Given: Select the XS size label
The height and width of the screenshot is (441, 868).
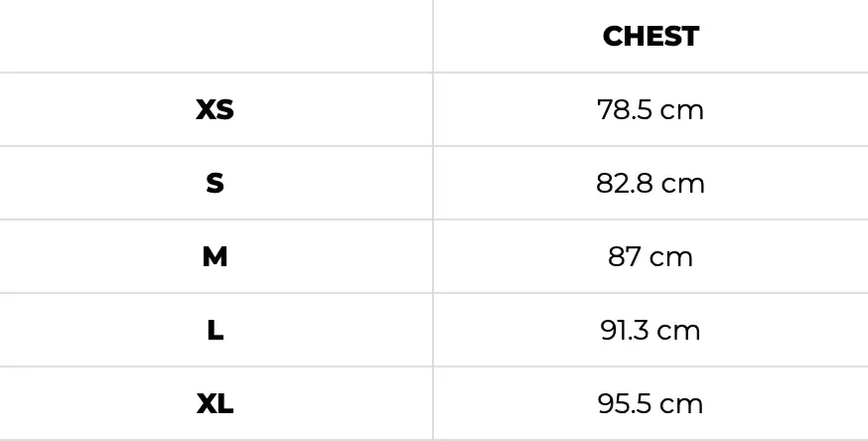Looking at the screenshot, I should [x=216, y=109].
